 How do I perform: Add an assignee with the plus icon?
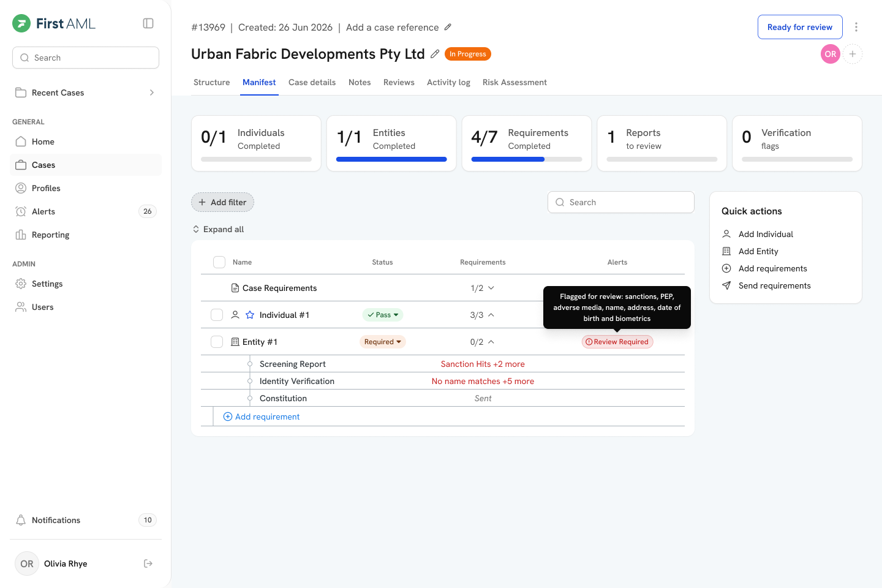(853, 54)
